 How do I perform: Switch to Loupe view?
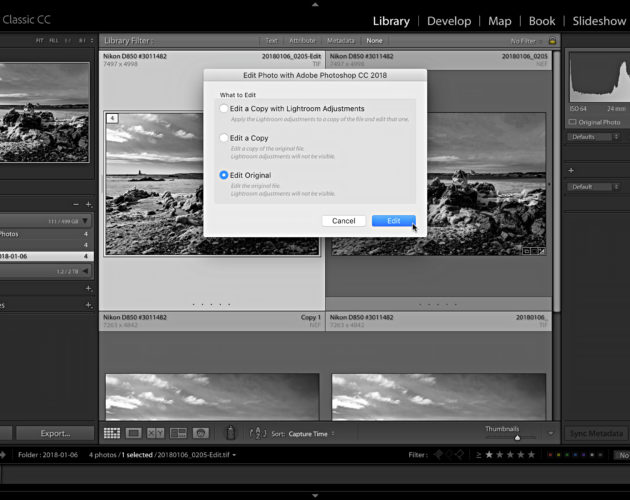pos(133,433)
